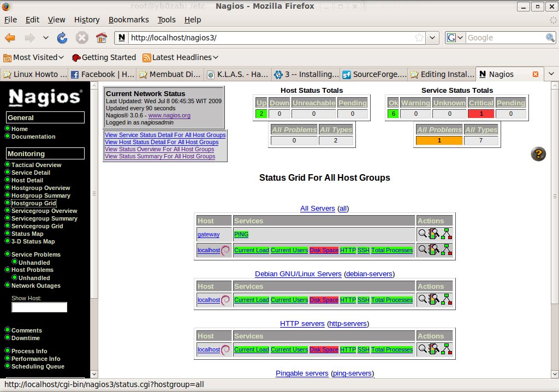
Task: Reload the page with the browser refresh icon
Action: [62, 38]
